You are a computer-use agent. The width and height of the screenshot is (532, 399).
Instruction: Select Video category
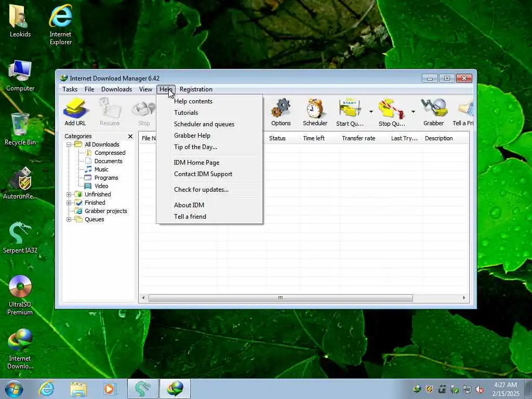click(x=101, y=187)
